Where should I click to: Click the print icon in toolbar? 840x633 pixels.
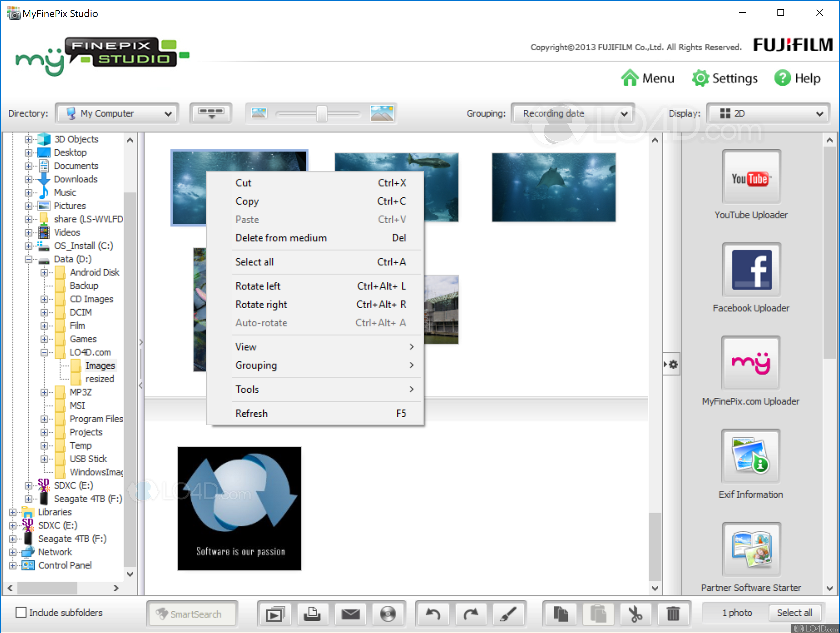click(312, 613)
